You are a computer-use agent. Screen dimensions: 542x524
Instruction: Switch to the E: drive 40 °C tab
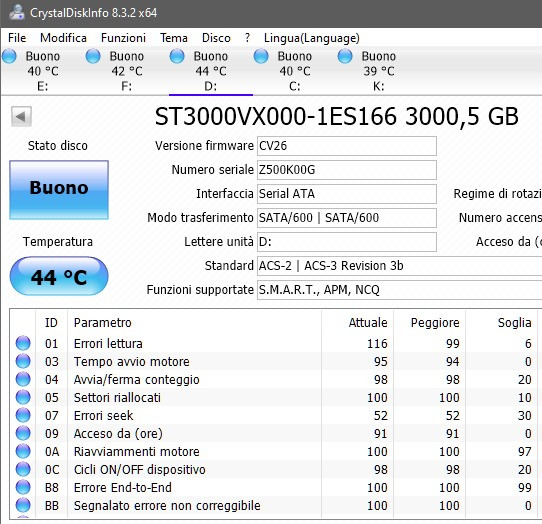(x=43, y=71)
